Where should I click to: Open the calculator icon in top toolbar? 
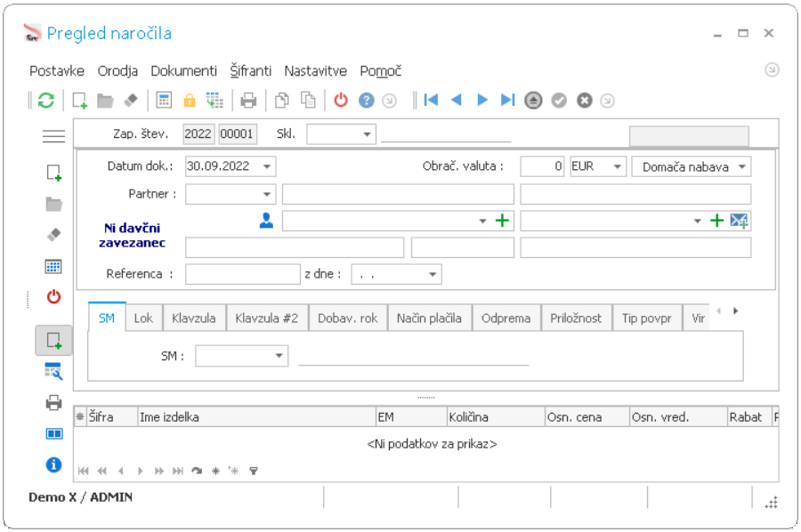[x=164, y=101]
